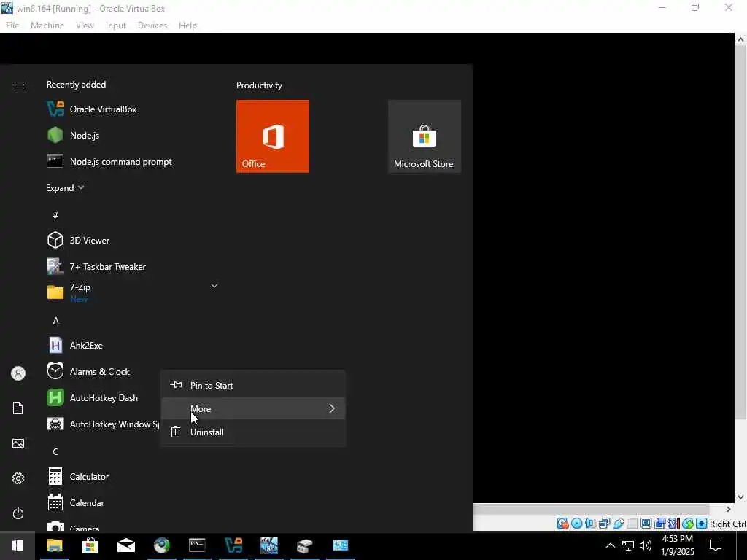Open the VirtualBox Machine menu

click(x=47, y=26)
